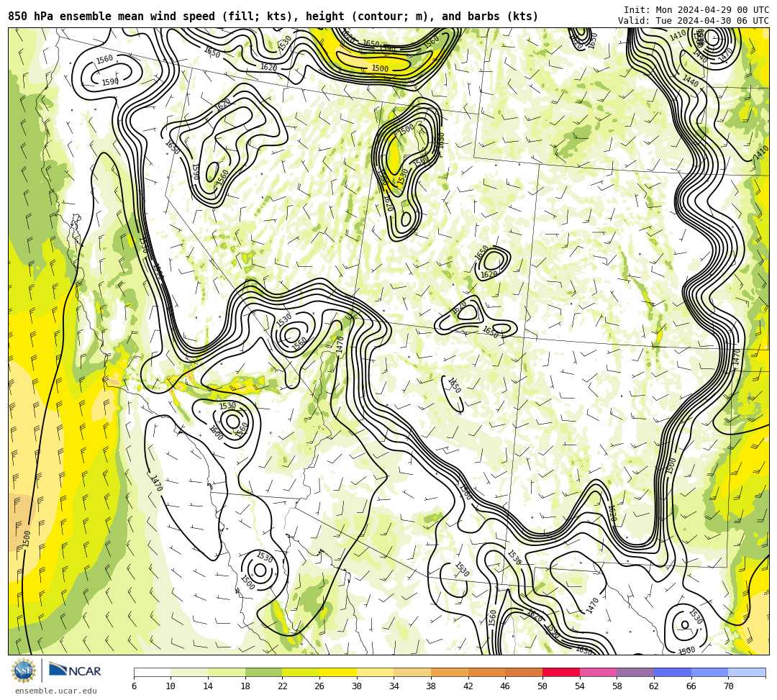This screenshot has height=700, width=777.
Task: Pick the dark orange 46–50 kts colorbar segment
Action: [524, 672]
